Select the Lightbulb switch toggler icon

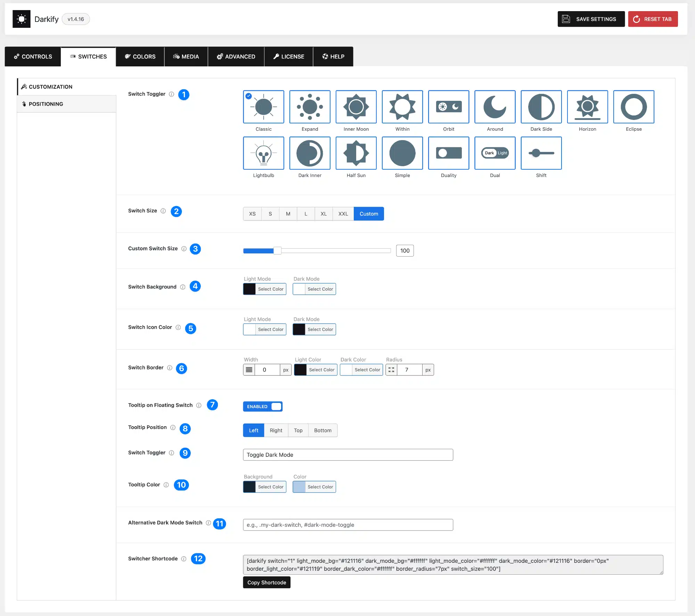click(263, 153)
